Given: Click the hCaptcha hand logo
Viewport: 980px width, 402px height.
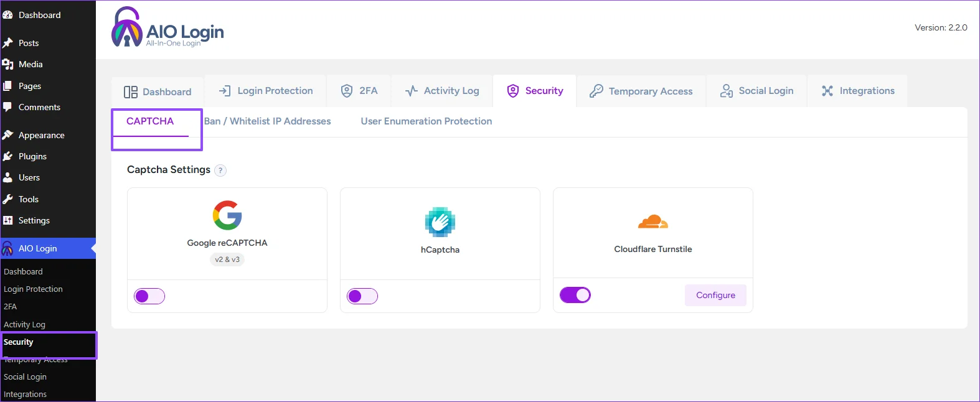Looking at the screenshot, I should 440,222.
